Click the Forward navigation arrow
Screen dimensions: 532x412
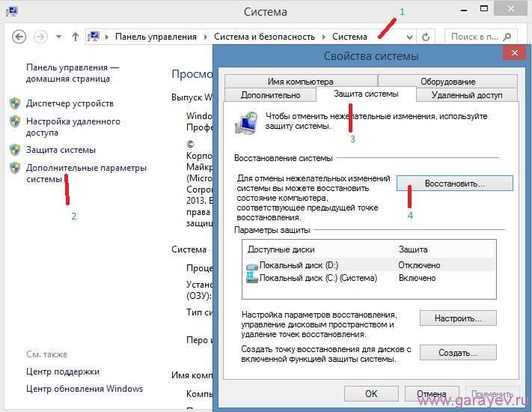click(x=40, y=37)
